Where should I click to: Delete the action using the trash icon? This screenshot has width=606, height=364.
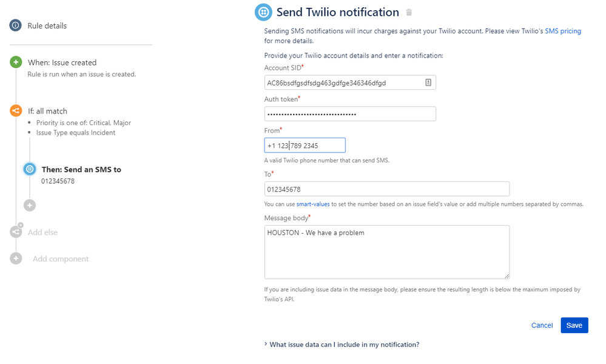408,12
